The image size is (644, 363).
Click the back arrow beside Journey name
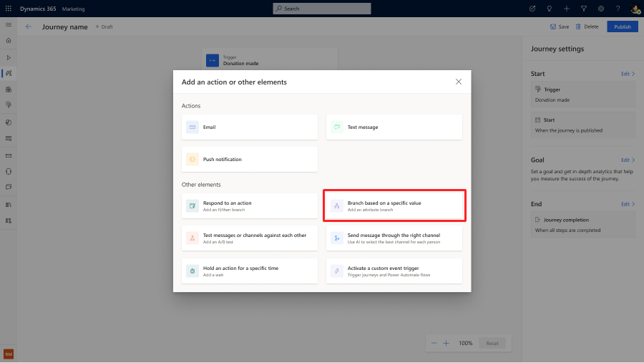pos(29,26)
